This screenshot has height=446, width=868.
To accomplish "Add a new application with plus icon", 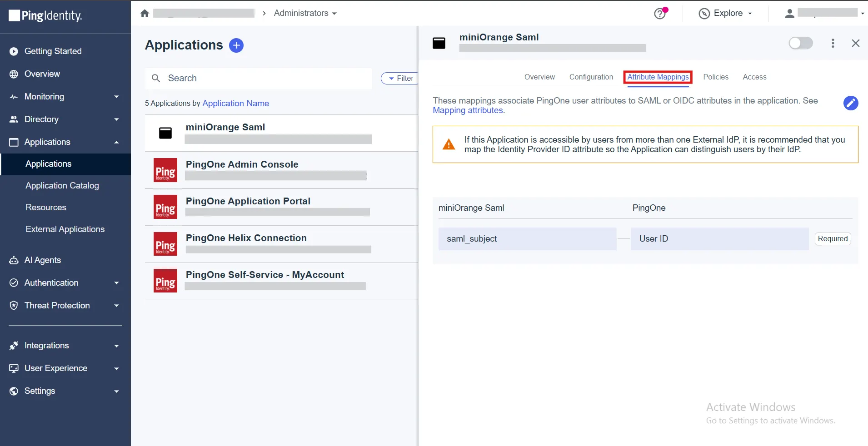I will [x=236, y=45].
